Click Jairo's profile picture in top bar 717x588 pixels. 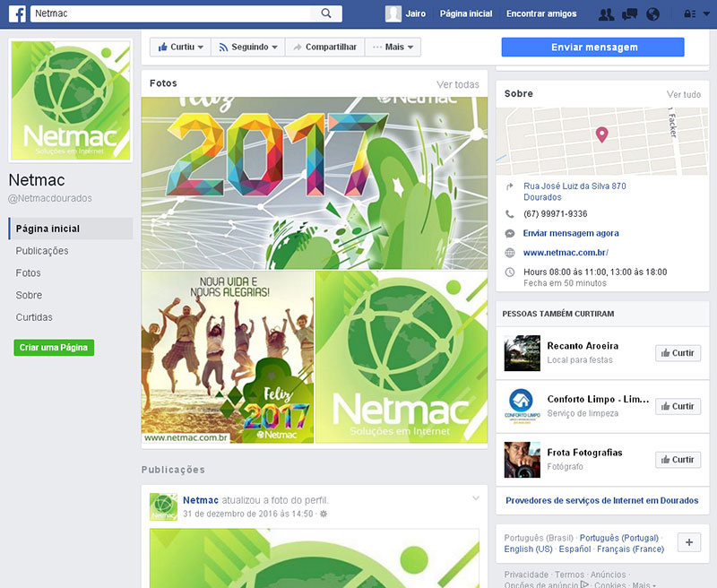click(393, 13)
